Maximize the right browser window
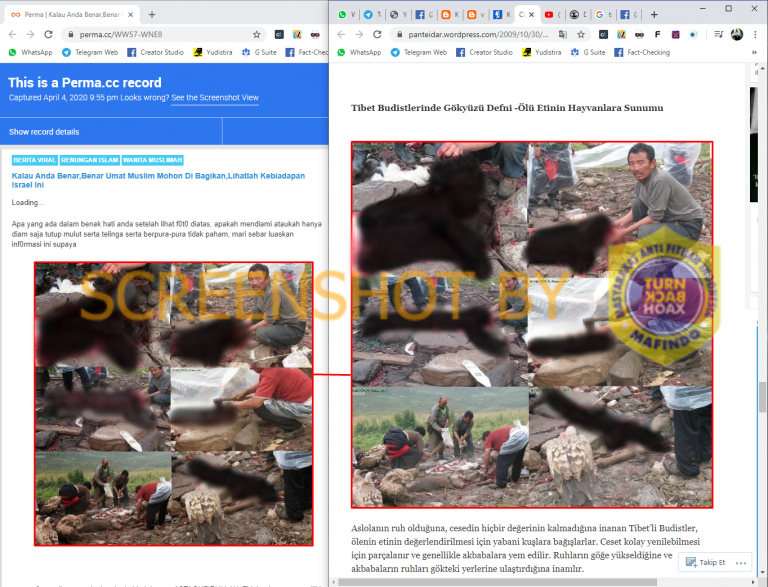 729,8
